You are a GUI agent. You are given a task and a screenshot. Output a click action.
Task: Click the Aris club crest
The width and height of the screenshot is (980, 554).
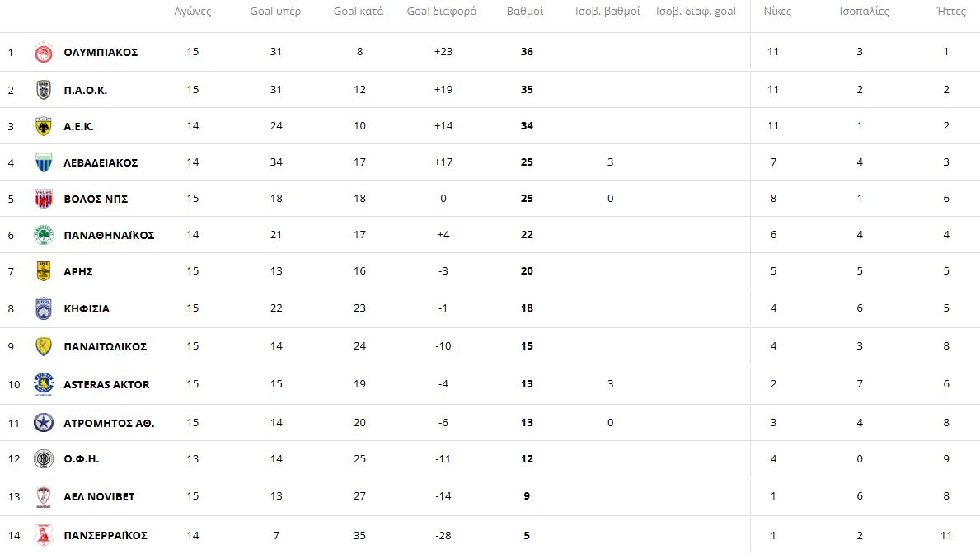(x=44, y=271)
